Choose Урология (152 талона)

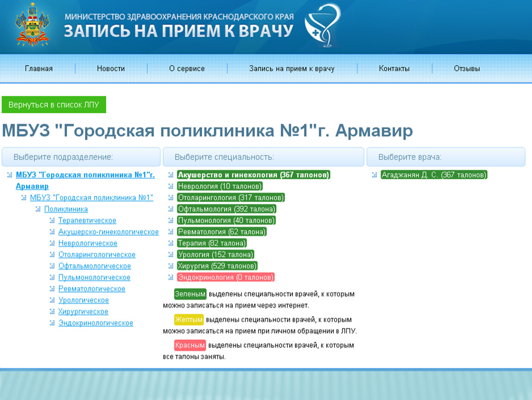coord(216,254)
